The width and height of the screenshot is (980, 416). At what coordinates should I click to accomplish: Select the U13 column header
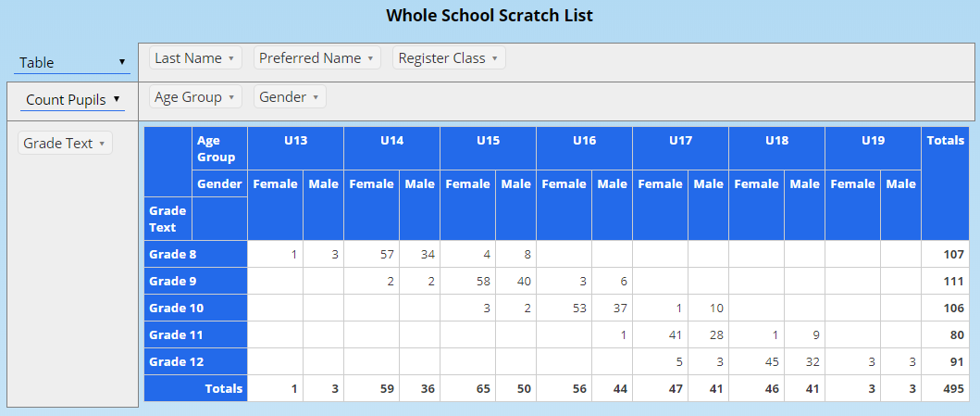pyautogui.click(x=295, y=141)
